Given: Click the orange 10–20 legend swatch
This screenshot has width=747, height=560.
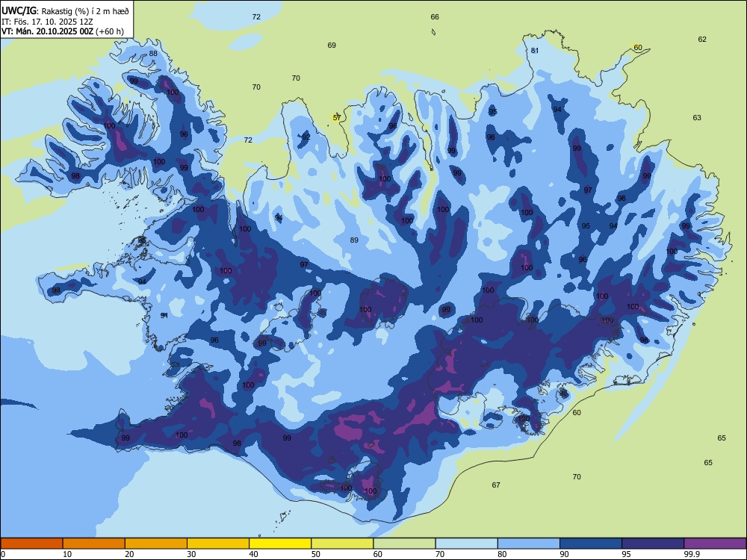Looking at the screenshot, I should pyautogui.click(x=94, y=544).
